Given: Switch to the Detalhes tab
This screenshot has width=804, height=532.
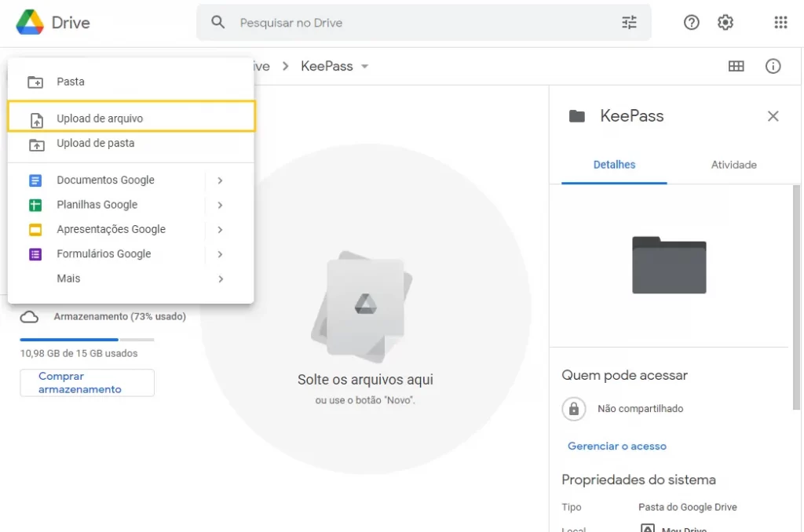Looking at the screenshot, I should point(614,165).
